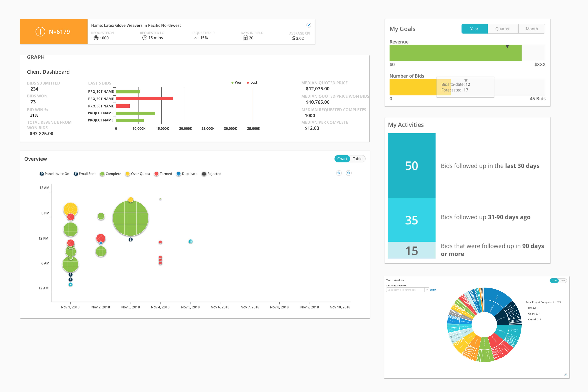The image size is (588, 392).
Task: Click the Bids Submitted value 234
Action: coord(34,89)
